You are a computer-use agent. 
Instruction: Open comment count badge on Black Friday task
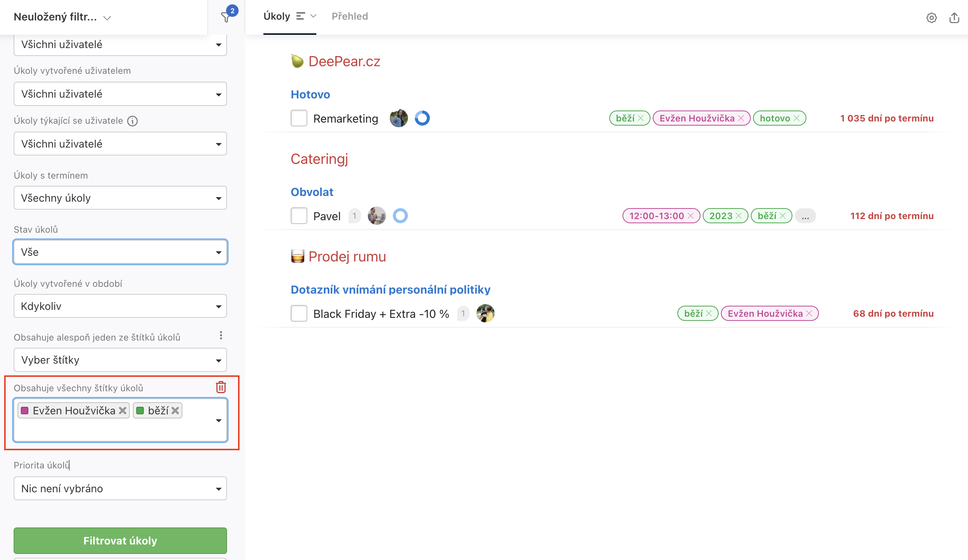[463, 313]
